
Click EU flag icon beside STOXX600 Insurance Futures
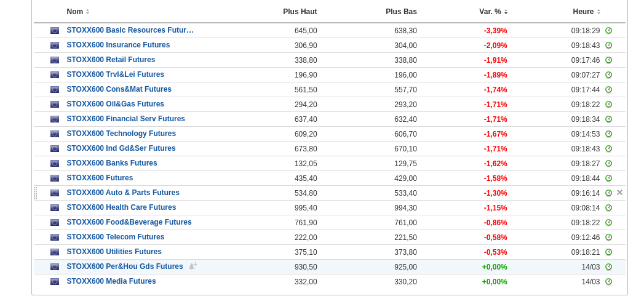pos(55,46)
